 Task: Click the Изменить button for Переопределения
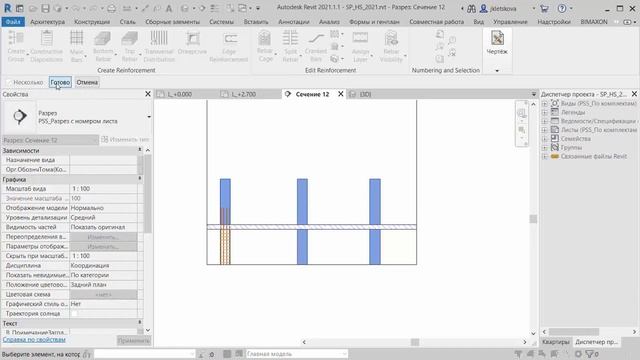click(104, 237)
